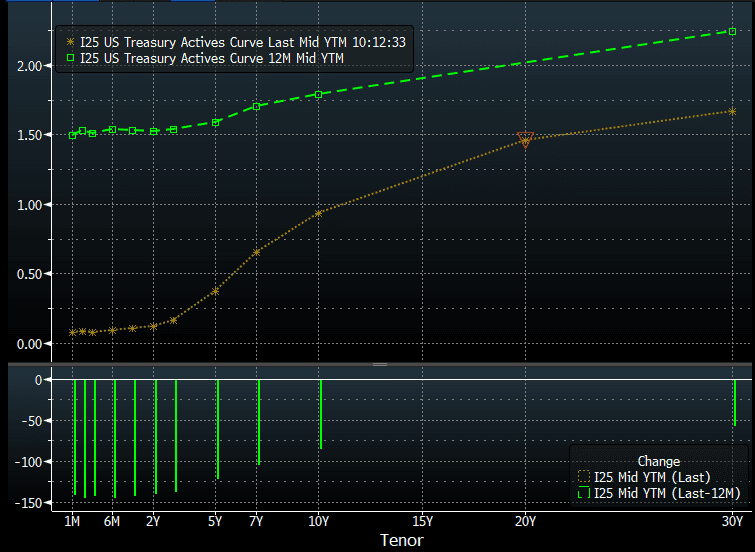Click the -100 label on change axis
755x552 pixels.
[28, 462]
